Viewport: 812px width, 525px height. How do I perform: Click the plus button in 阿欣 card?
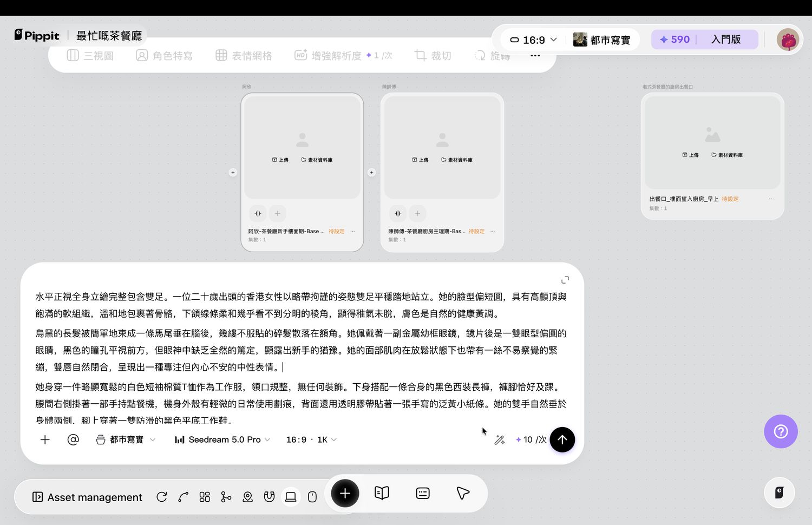pyautogui.click(x=277, y=213)
